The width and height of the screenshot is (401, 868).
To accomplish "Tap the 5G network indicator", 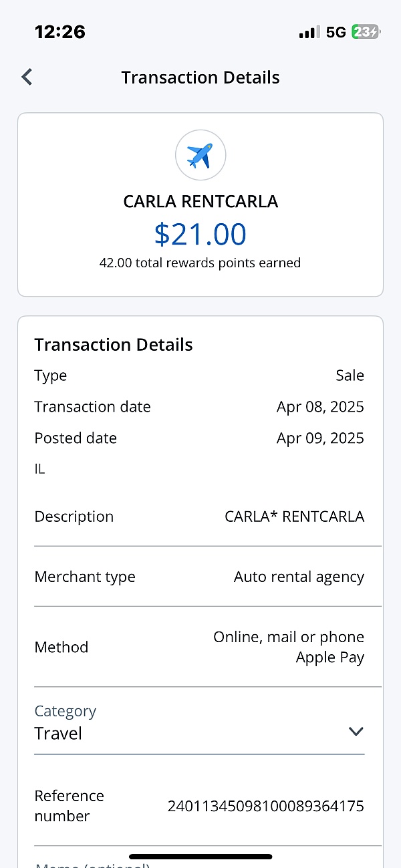I will pos(336,32).
